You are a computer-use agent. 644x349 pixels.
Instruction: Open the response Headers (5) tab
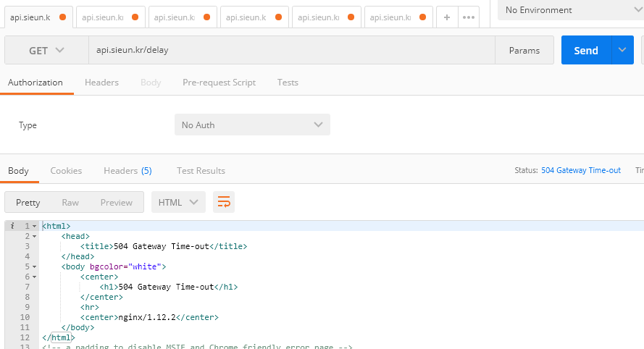pyautogui.click(x=127, y=171)
